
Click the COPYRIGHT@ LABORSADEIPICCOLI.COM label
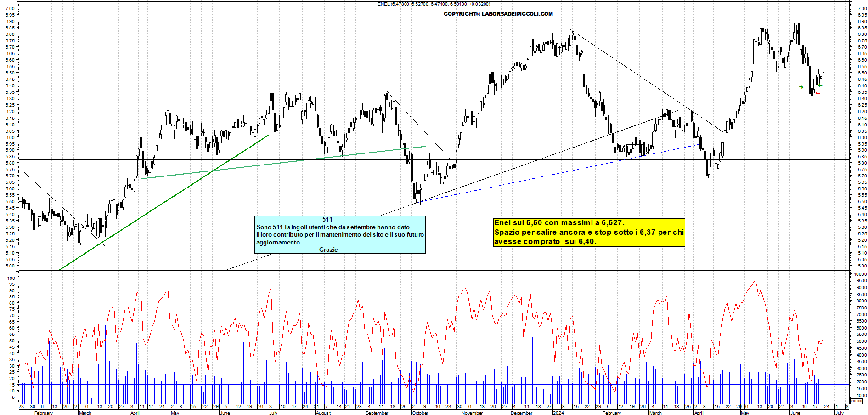point(498,14)
